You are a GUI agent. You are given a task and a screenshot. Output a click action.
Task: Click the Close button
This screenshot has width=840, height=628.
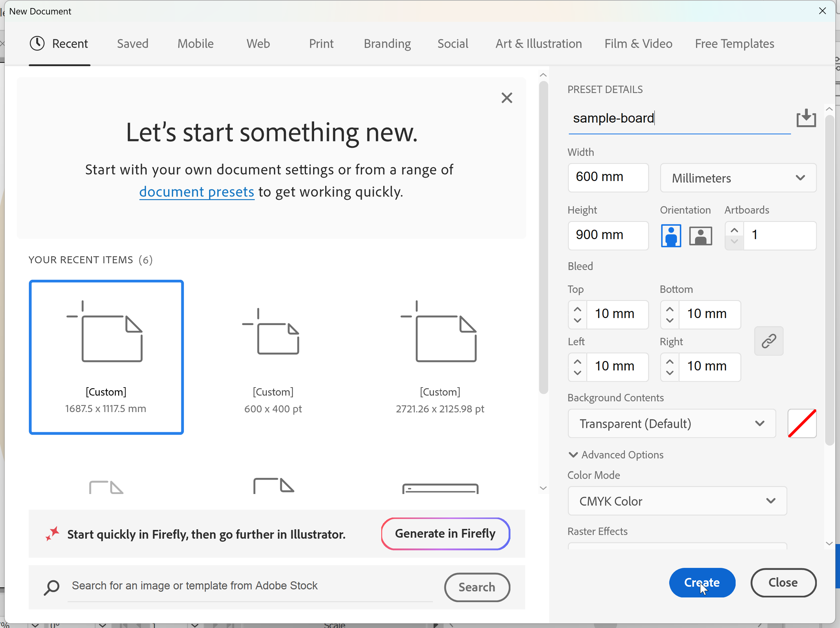(783, 582)
